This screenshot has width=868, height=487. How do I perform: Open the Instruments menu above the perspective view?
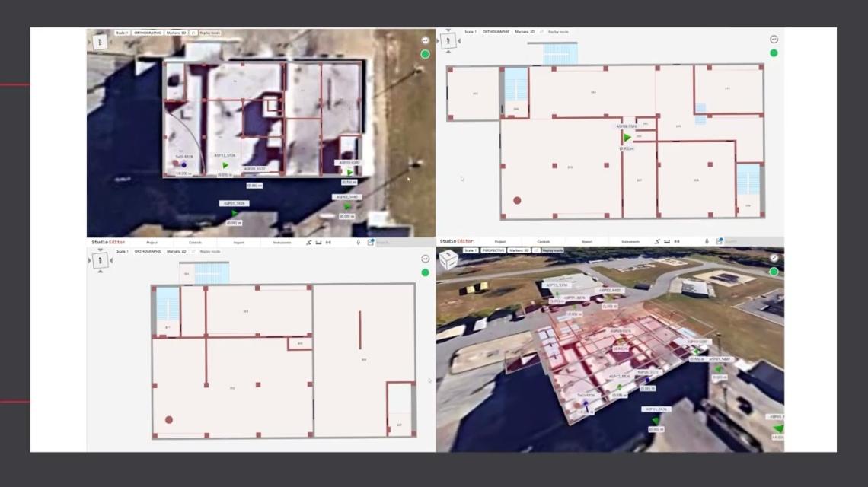tap(631, 242)
